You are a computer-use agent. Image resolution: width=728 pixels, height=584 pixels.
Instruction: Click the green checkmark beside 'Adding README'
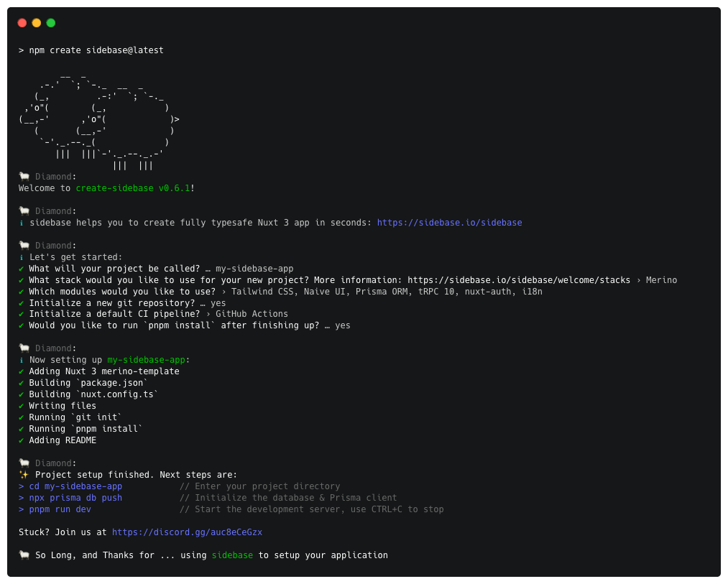[x=21, y=440]
